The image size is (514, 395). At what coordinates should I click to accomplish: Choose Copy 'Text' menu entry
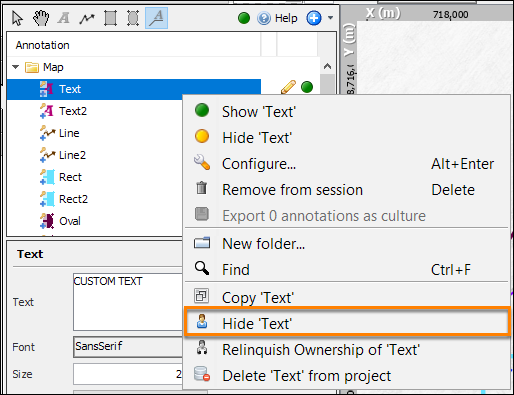[x=347, y=297]
